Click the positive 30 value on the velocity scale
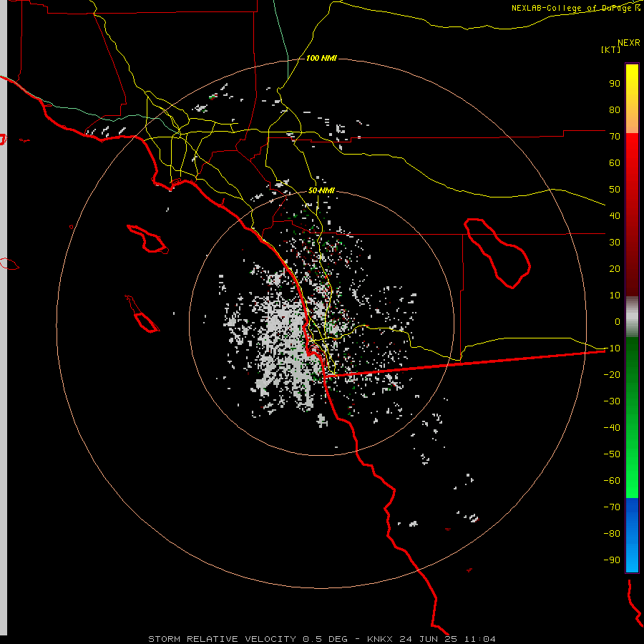644x644 pixels. 615,243
